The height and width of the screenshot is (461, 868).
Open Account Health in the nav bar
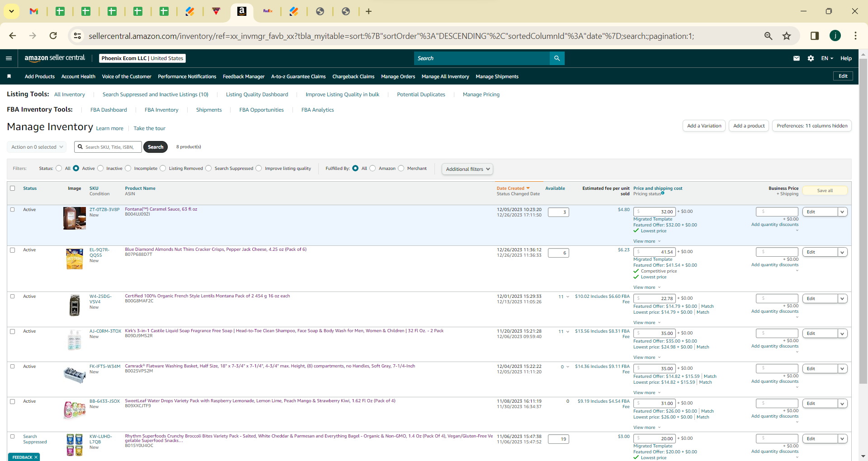click(x=78, y=76)
